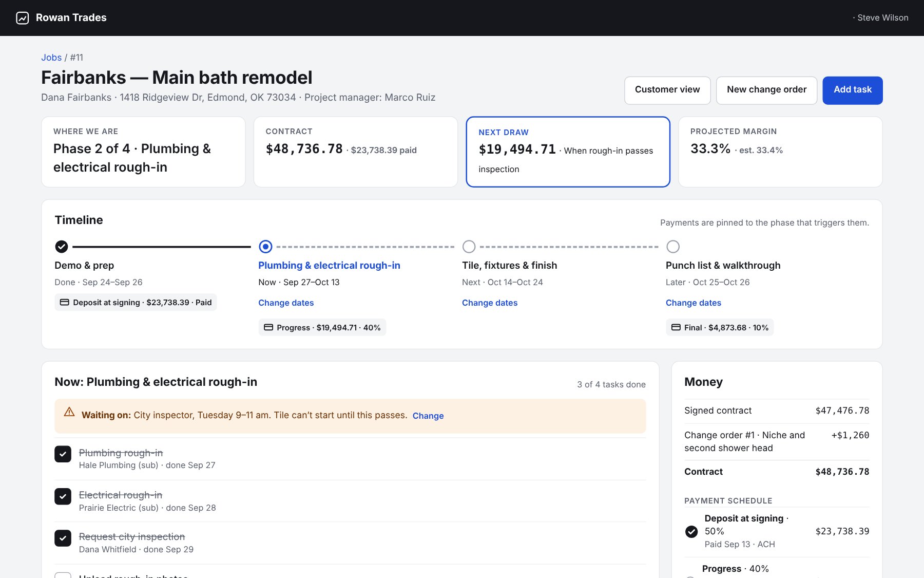Click the Projected Margin 33.3% card

[x=780, y=152]
